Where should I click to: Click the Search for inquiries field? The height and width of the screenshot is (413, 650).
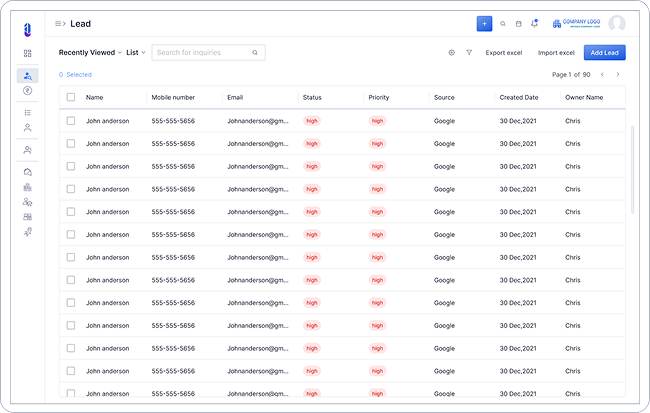pyautogui.click(x=200, y=52)
